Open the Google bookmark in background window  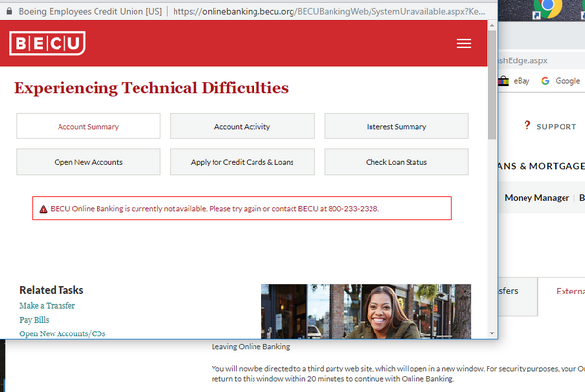561,81
